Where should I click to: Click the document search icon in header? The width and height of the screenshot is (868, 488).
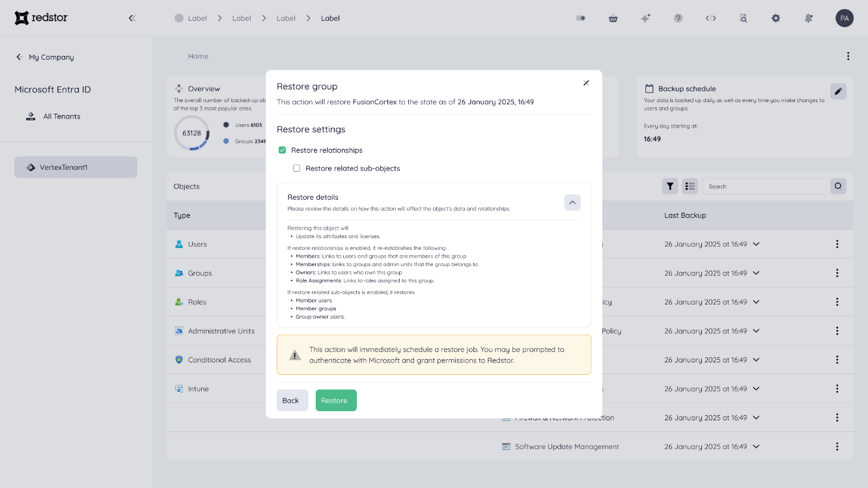point(743,18)
